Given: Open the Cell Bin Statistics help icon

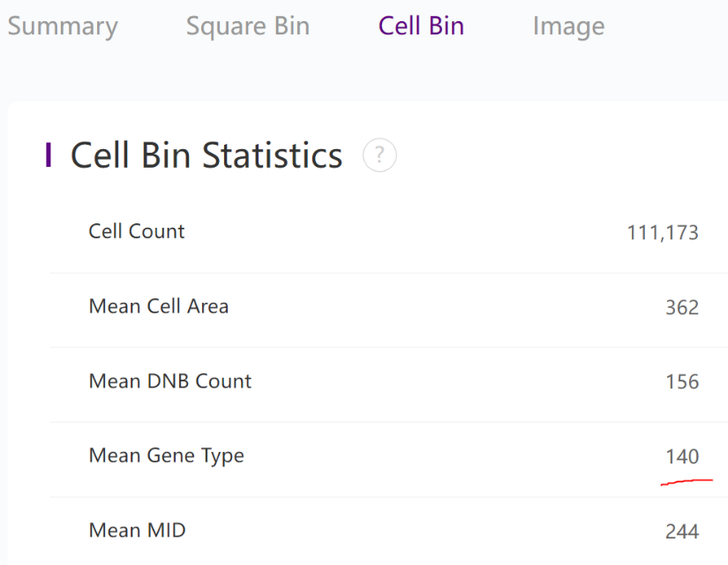Looking at the screenshot, I should [x=379, y=155].
